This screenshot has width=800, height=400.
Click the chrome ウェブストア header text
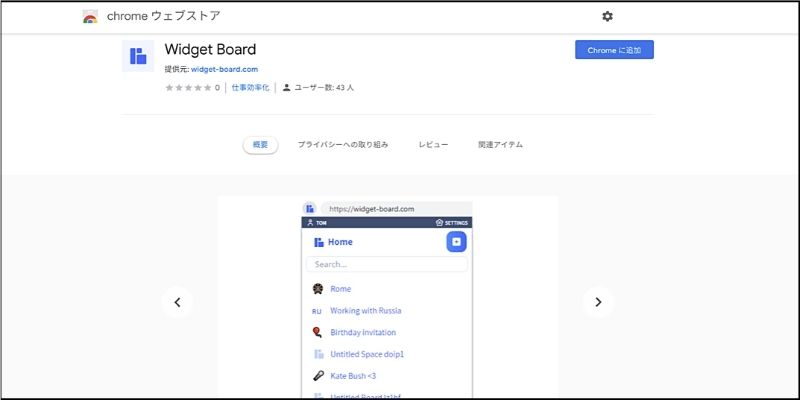point(164,16)
